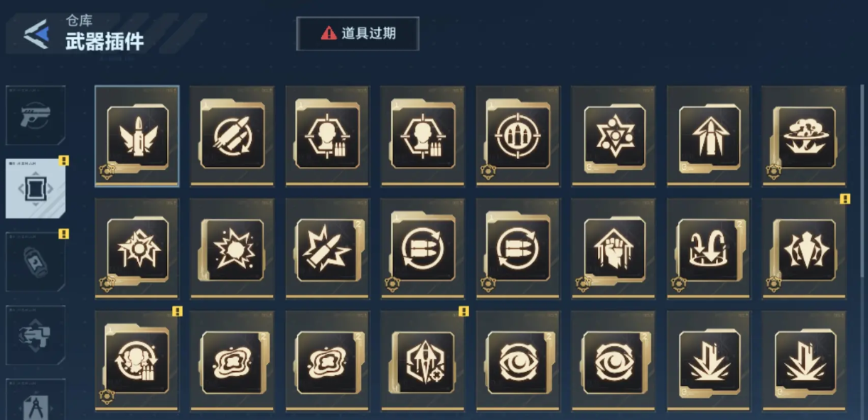Select the bullet hexagon with plus plugin
The width and height of the screenshot is (868, 420).
pos(423,361)
